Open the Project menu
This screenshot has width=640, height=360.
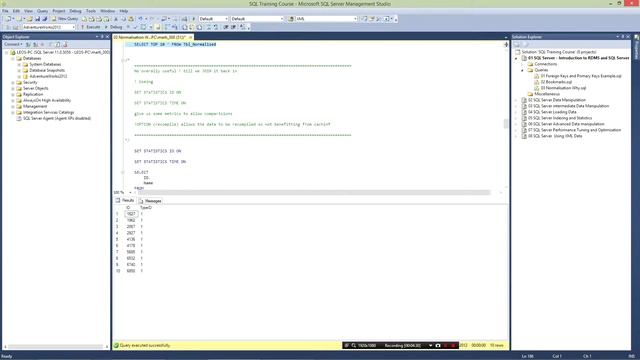pos(59,11)
